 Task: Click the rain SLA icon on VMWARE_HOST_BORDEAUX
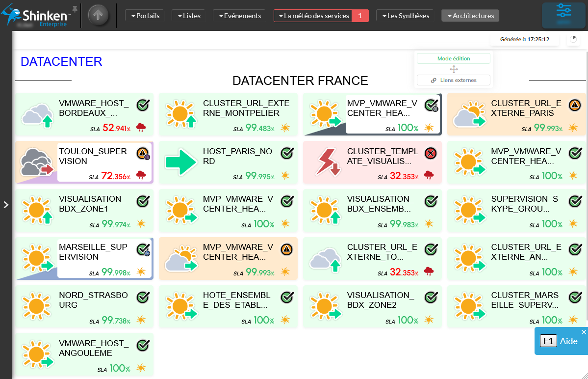click(141, 128)
